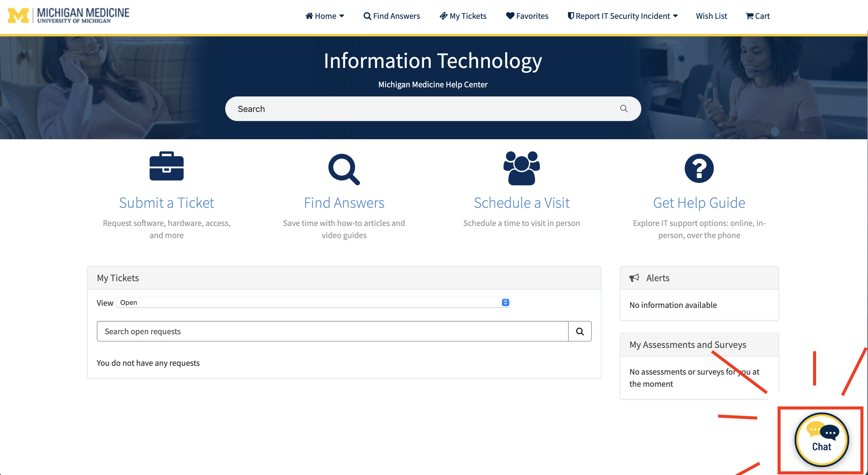Select Wish List in the navigation bar
Viewport: 868px width, 475px height.
point(711,15)
